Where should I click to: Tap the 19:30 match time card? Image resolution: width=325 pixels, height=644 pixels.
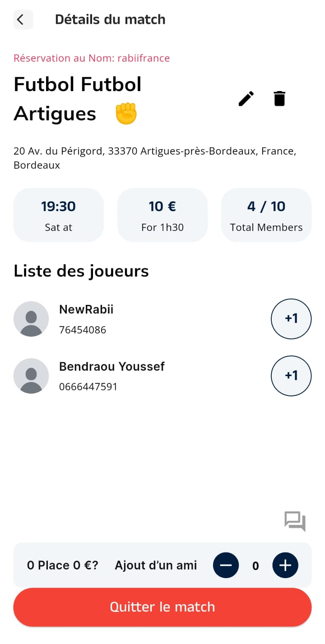point(59,215)
